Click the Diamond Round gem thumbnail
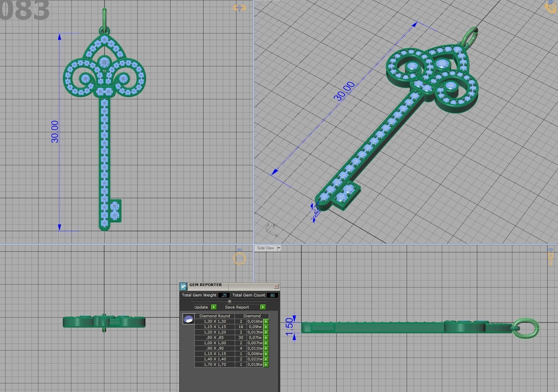Viewport: 558px width, 392px height. coord(188,319)
